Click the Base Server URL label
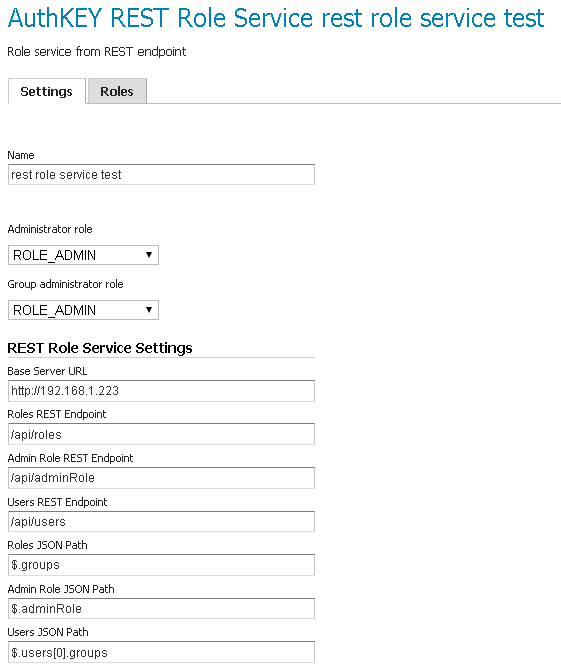 tap(47, 371)
